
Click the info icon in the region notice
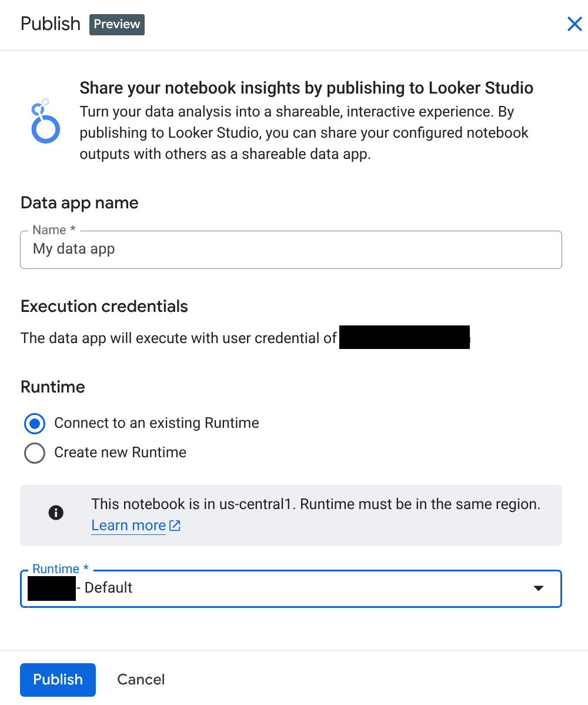tap(56, 513)
